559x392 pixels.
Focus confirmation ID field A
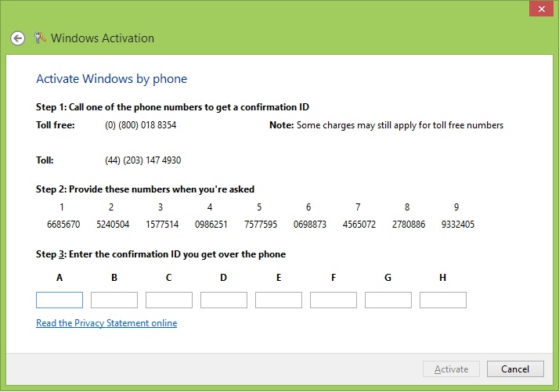pyautogui.click(x=60, y=300)
